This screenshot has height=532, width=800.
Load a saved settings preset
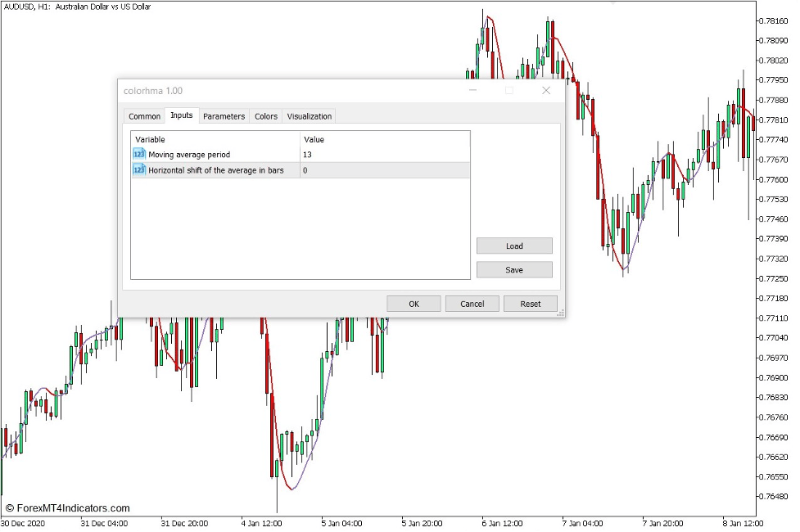[513, 246]
